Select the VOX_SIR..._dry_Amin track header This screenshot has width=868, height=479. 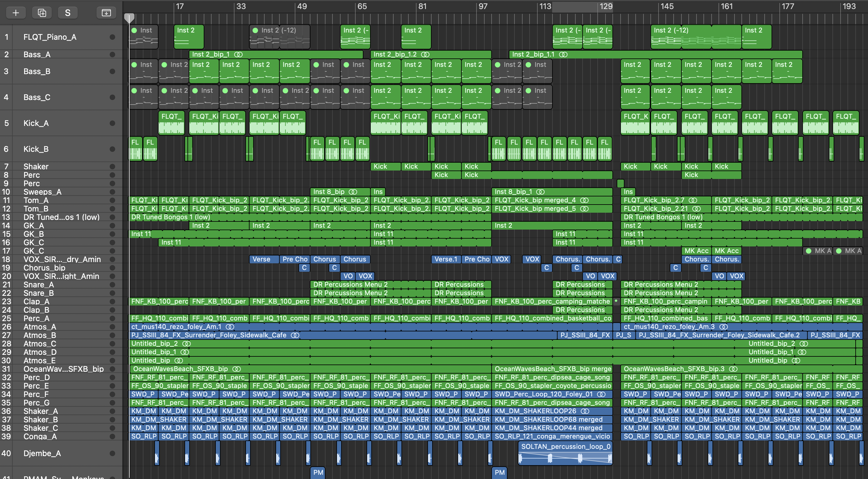61,259
